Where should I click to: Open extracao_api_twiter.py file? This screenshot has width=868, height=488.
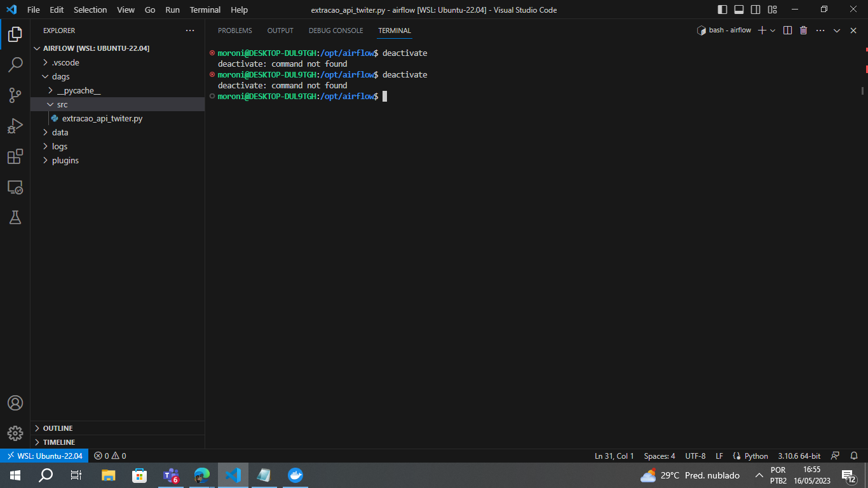(118, 118)
